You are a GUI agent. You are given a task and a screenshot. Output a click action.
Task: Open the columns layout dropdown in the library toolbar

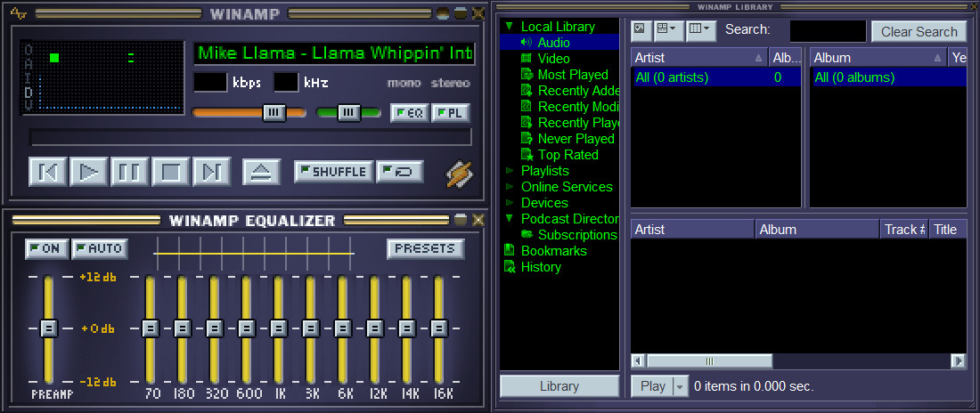point(700,30)
